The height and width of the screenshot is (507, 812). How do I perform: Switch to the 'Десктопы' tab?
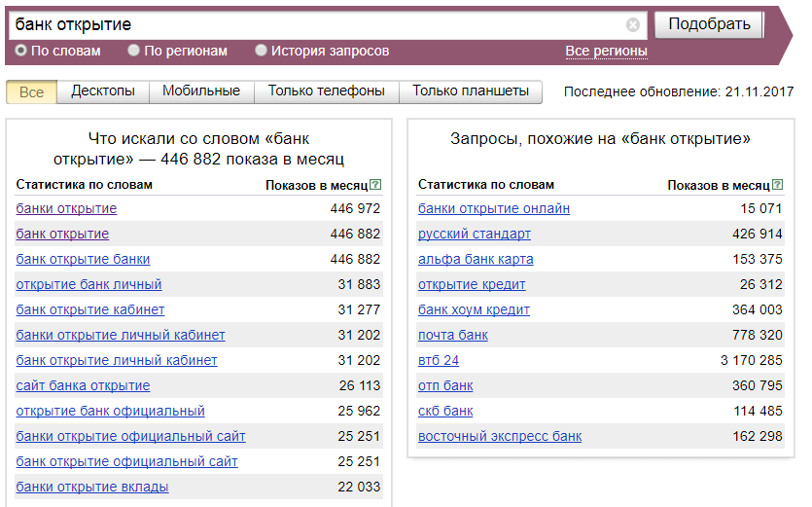[103, 91]
